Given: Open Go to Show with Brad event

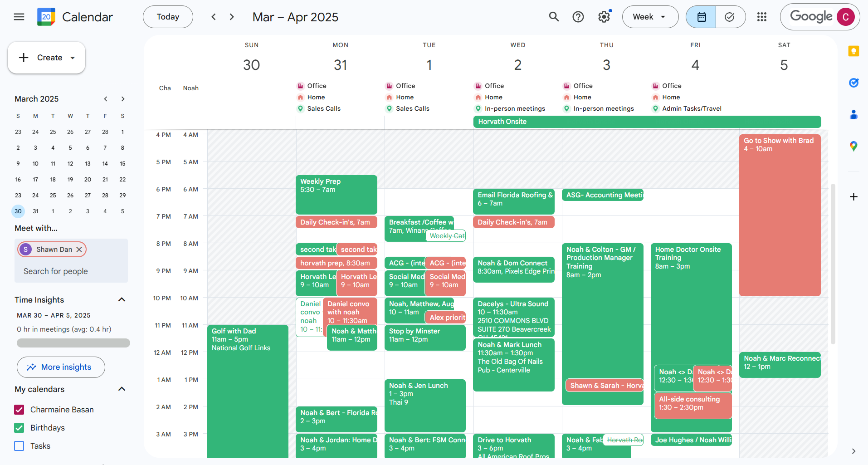Looking at the screenshot, I should point(780,215).
